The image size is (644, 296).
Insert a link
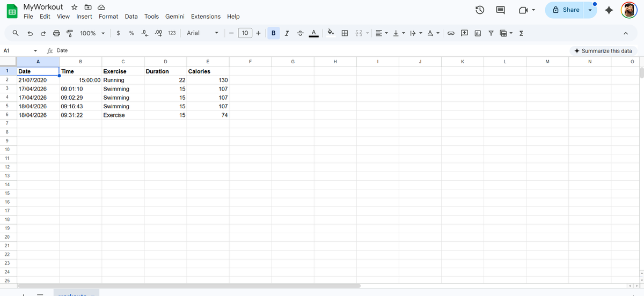(x=451, y=33)
